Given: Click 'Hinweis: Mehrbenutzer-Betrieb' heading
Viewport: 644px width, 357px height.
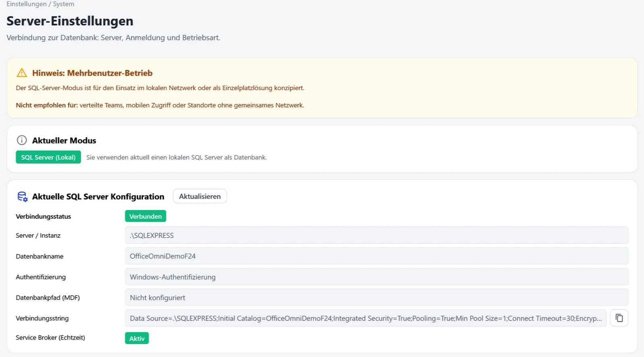Looking at the screenshot, I should tap(92, 73).
